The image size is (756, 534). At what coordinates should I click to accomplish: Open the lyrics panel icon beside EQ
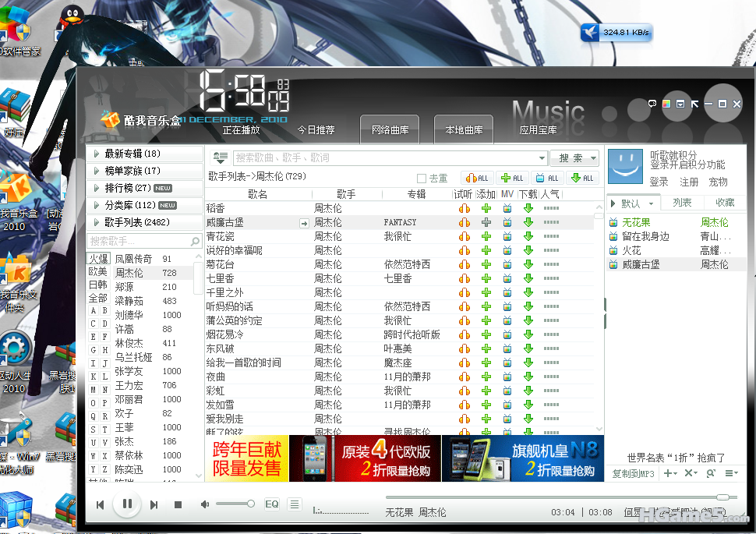(294, 504)
